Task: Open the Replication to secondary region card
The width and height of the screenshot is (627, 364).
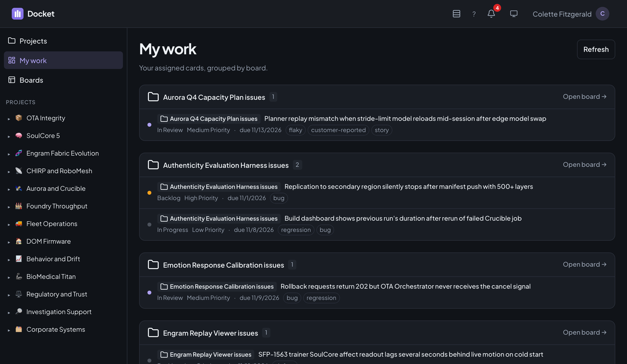Action: 409,186
